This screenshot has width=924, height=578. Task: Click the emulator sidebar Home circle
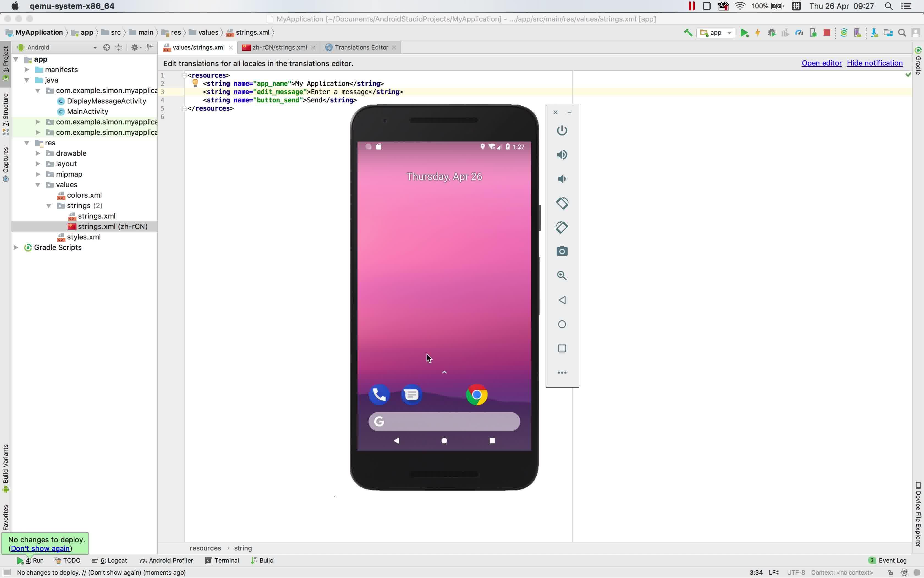coord(562,324)
